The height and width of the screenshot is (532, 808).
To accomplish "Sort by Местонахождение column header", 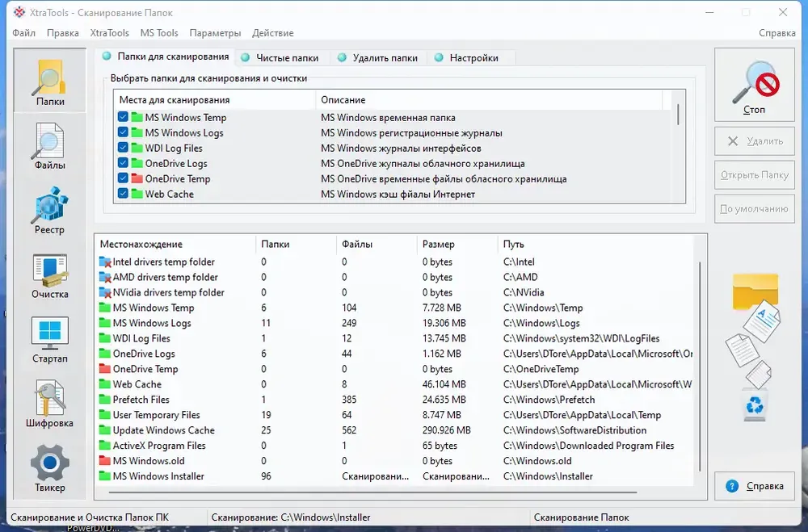I will click(x=175, y=244).
